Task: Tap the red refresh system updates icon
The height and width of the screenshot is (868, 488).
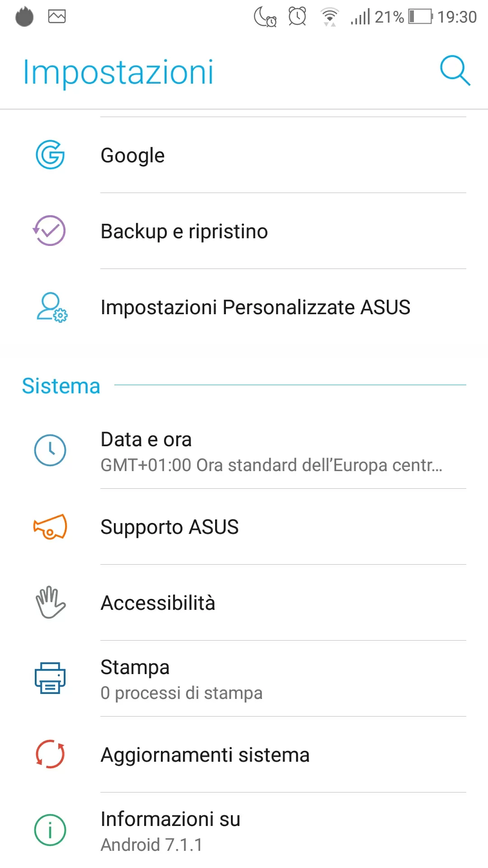Action: (50, 754)
